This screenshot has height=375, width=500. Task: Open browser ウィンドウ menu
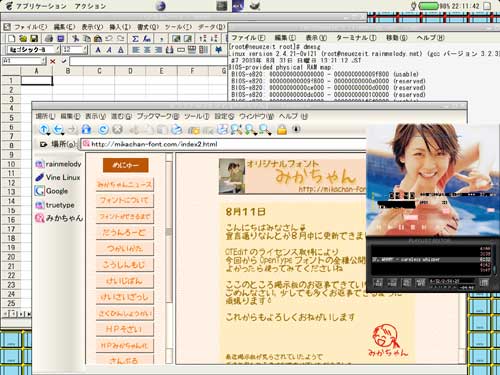(256, 116)
